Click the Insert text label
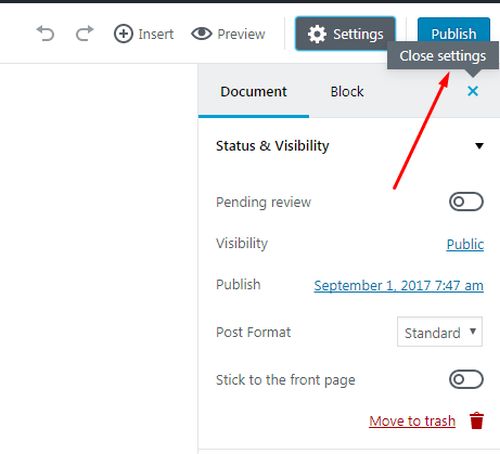 156,34
